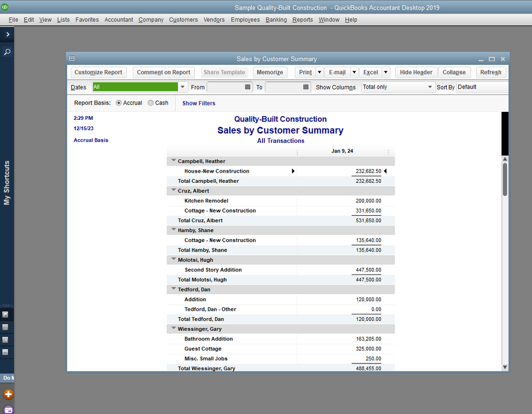Click the Excel button
This screenshot has height=414, width=532.
pyautogui.click(x=371, y=72)
